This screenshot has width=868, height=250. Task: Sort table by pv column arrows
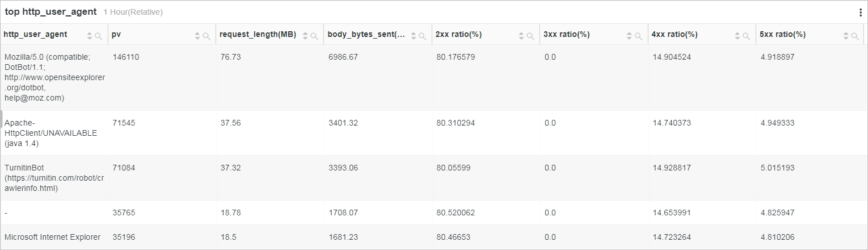(x=197, y=36)
